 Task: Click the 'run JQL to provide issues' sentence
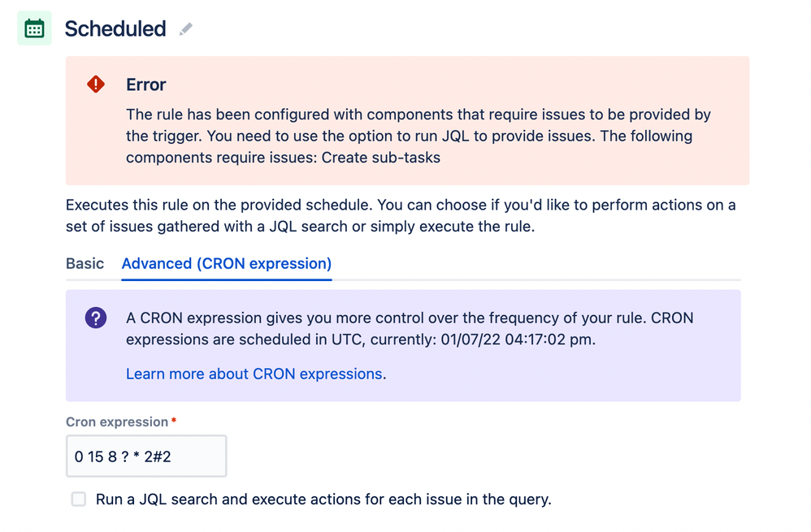(396, 136)
